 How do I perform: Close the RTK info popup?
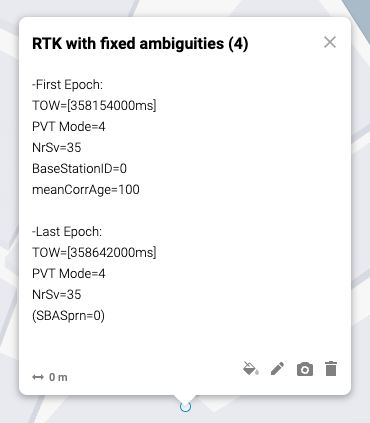tap(330, 42)
